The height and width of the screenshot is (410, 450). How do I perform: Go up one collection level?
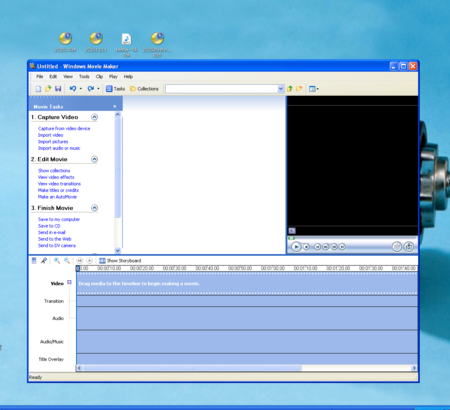tap(290, 89)
